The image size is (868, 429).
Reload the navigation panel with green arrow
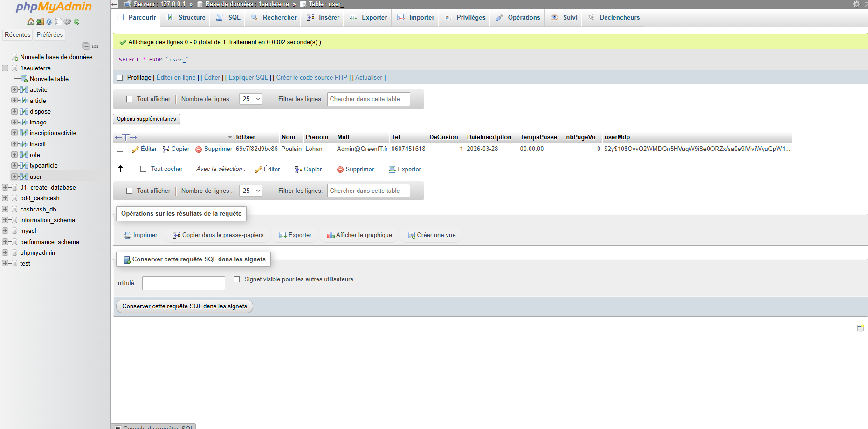(x=76, y=21)
